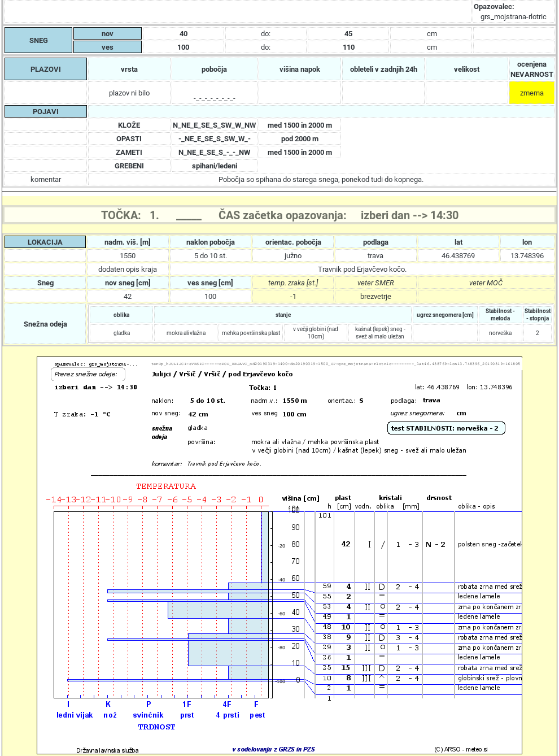The image size is (559, 756).
Task: Click the 'Snežna odeja' row header
Action: click(45, 324)
